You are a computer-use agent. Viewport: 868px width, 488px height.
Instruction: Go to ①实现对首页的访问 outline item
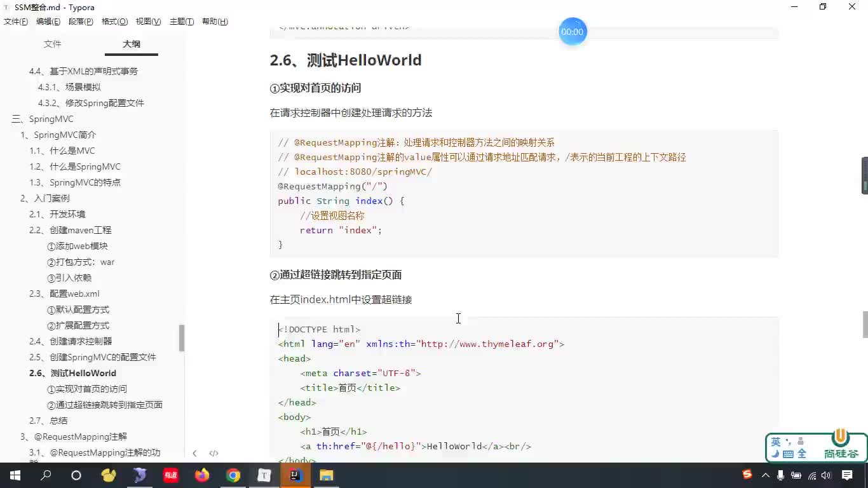pos(87,389)
